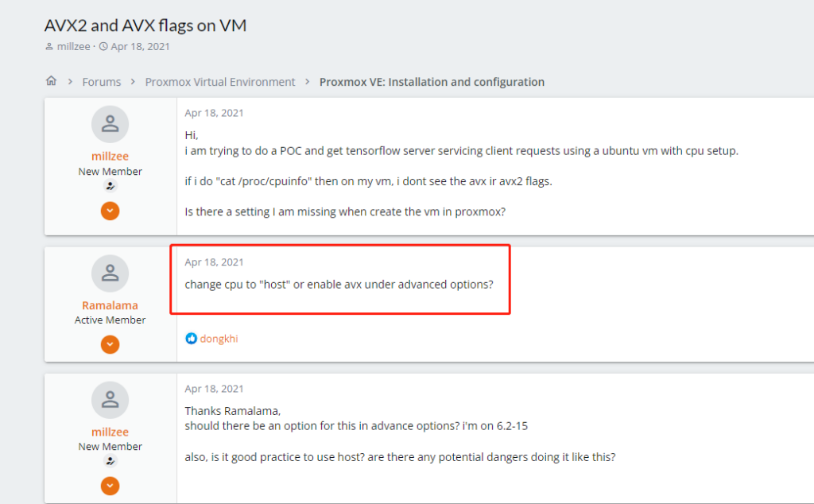Expand orange chevron under millzee's first post
Viewport: 814px width, 504px height.
point(110,211)
